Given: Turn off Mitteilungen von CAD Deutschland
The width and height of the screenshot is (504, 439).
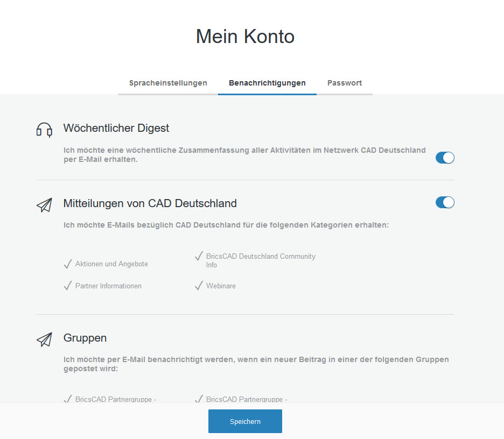Looking at the screenshot, I should pos(445,202).
